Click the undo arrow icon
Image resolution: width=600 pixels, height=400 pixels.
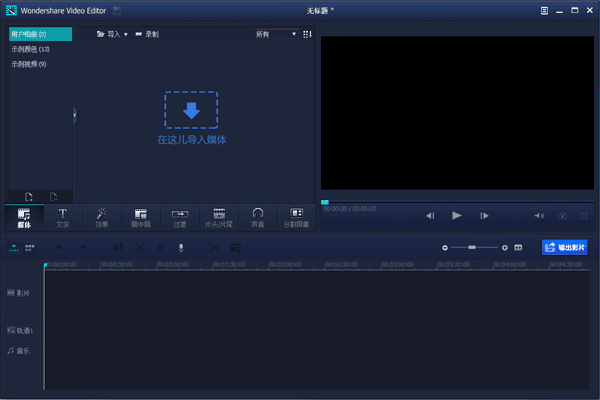pyautogui.click(x=60, y=248)
